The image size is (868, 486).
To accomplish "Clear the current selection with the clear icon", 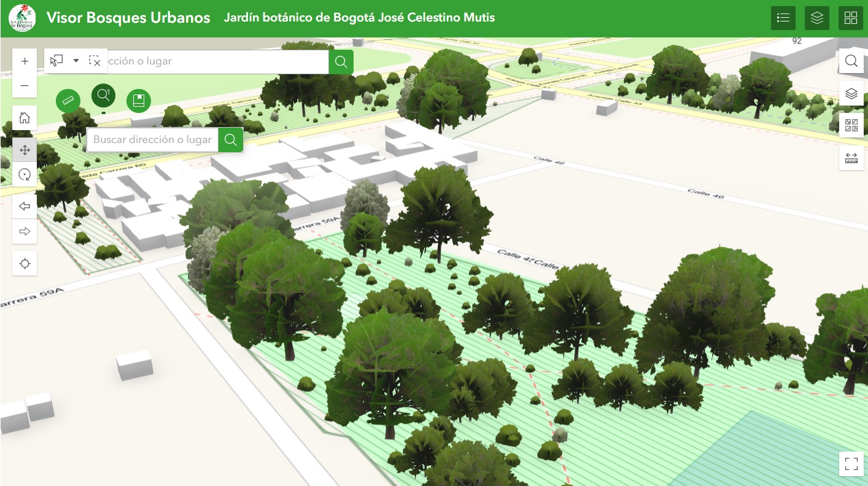I will click(95, 61).
